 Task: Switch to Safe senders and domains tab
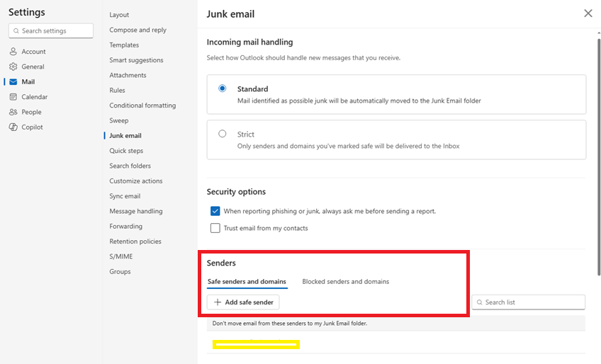click(x=247, y=282)
